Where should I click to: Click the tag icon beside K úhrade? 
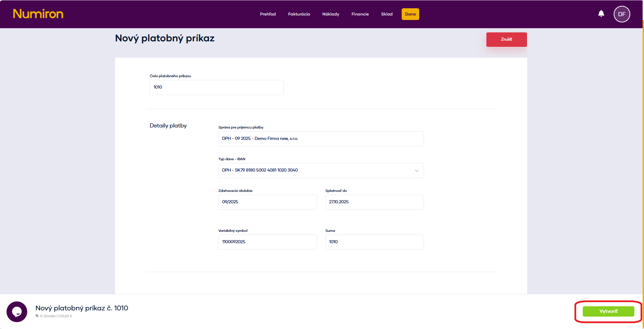click(x=37, y=316)
